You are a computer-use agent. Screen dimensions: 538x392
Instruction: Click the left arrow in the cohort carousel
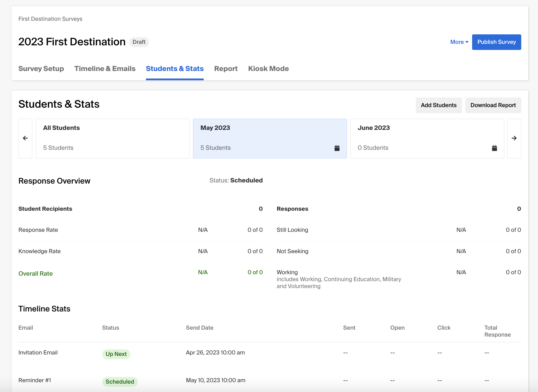pyautogui.click(x=25, y=138)
